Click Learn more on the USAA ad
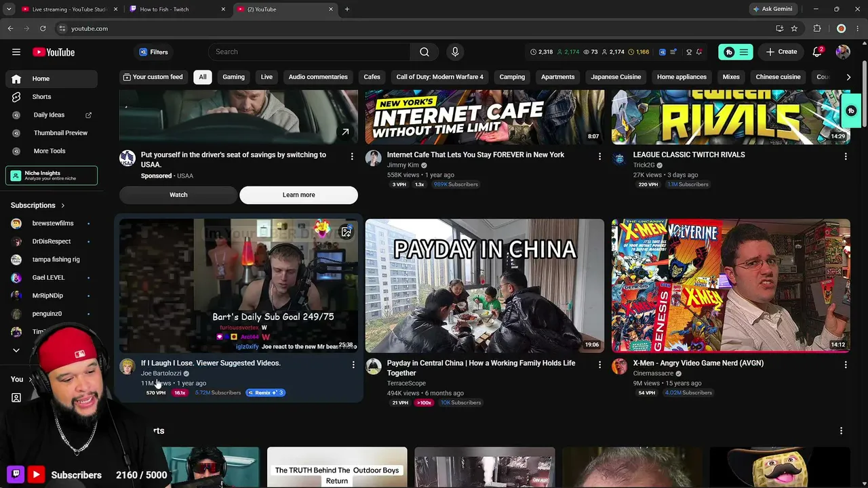The width and height of the screenshot is (868, 488). click(298, 195)
